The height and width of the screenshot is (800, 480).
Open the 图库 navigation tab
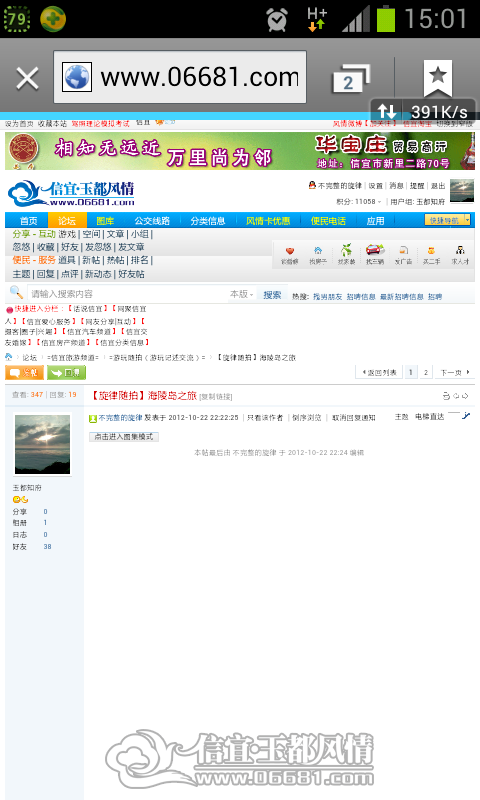coord(105,221)
